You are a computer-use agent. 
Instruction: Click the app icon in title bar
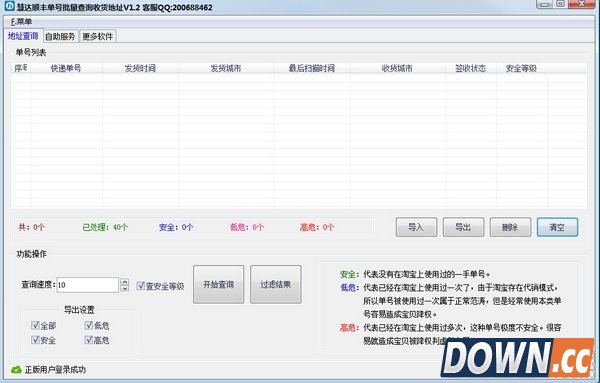(9, 6)
